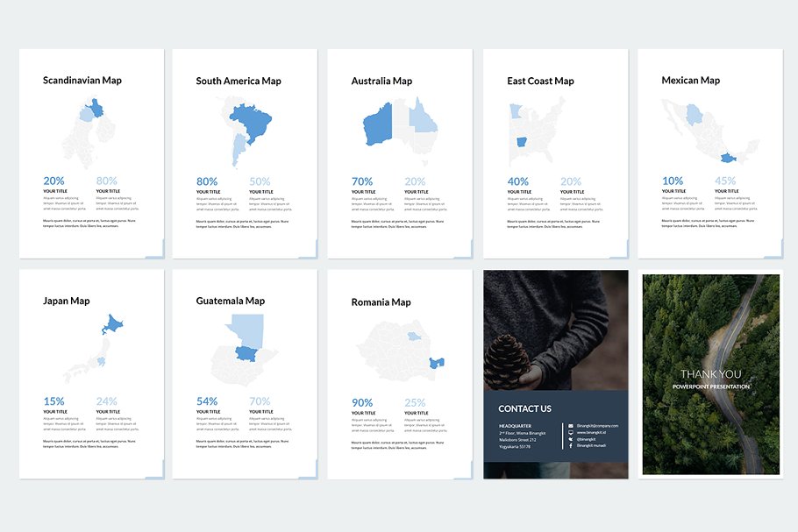Screen dimensions: 798x532
Task: Click the dark blue region on Romania map
Action: [x=436, y=363]
